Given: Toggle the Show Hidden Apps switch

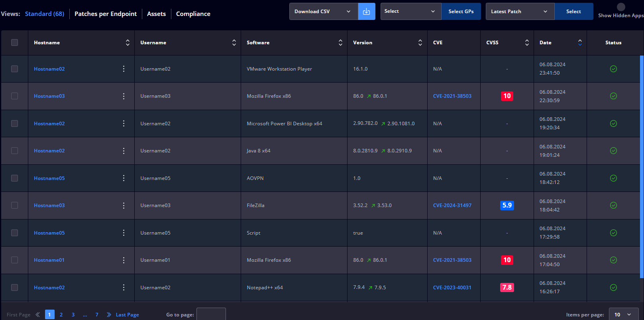Looking at the screenshot, I should (621, 7).
